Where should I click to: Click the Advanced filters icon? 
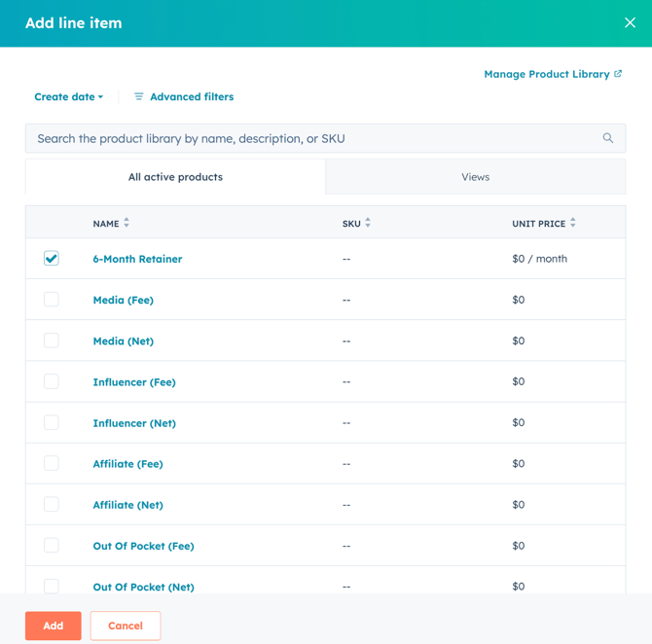(139, 97)
